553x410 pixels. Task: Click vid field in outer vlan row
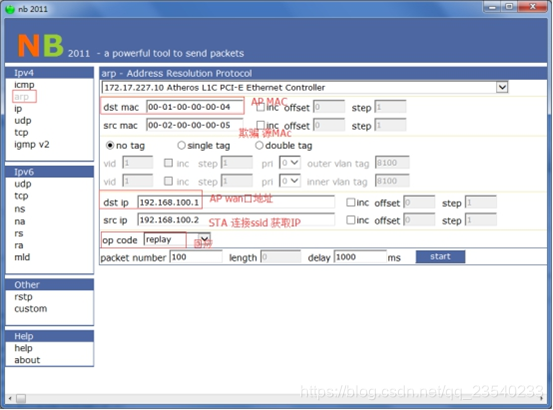pyautogui.click(x=138, y=163)
